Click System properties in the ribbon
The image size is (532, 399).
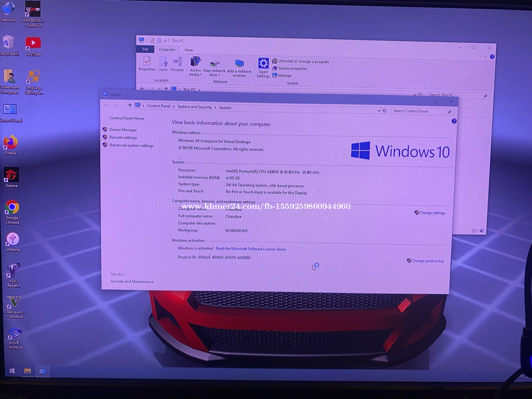(290, 68)
